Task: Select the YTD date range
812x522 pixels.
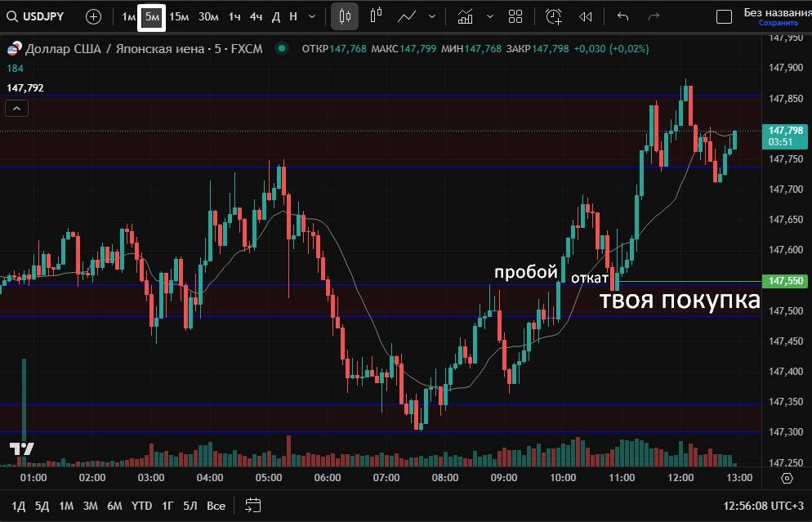Action: [x=142, y=506]
